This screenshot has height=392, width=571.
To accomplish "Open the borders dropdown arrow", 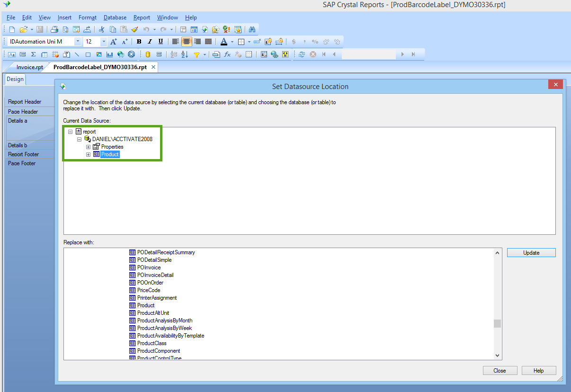I will click(249, 42).
